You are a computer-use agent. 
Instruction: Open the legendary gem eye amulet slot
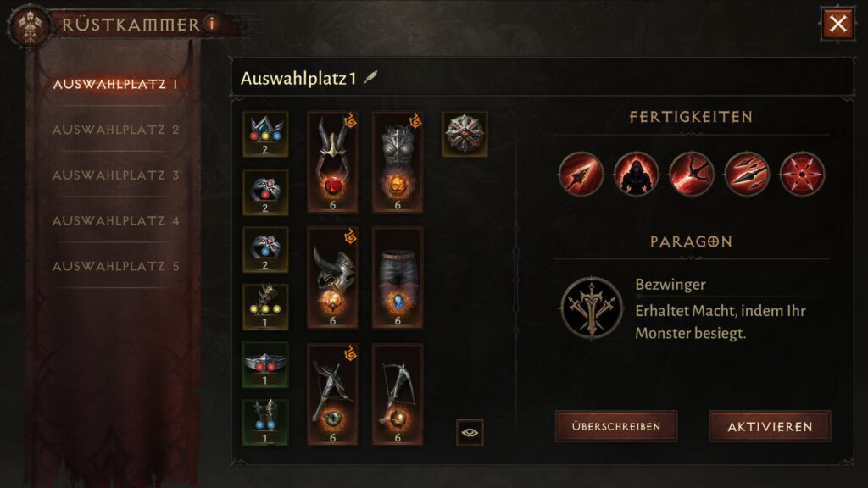465,134
